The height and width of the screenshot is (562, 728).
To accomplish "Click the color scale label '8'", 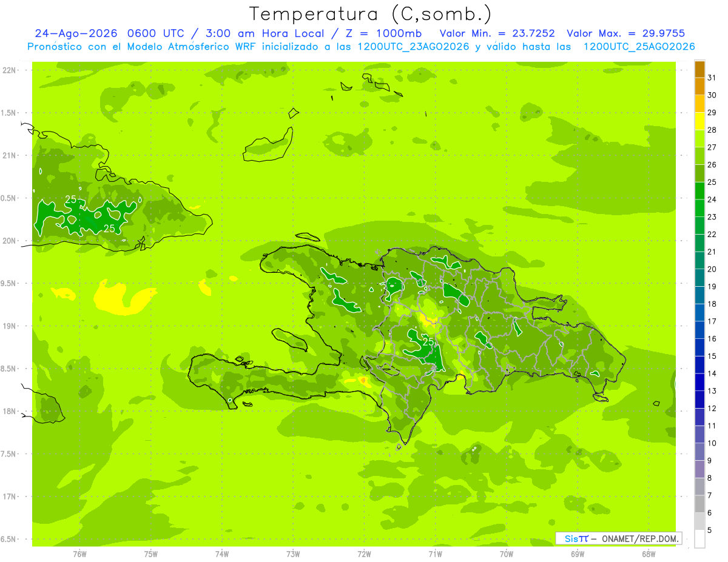I will click(x=710, y=478).
